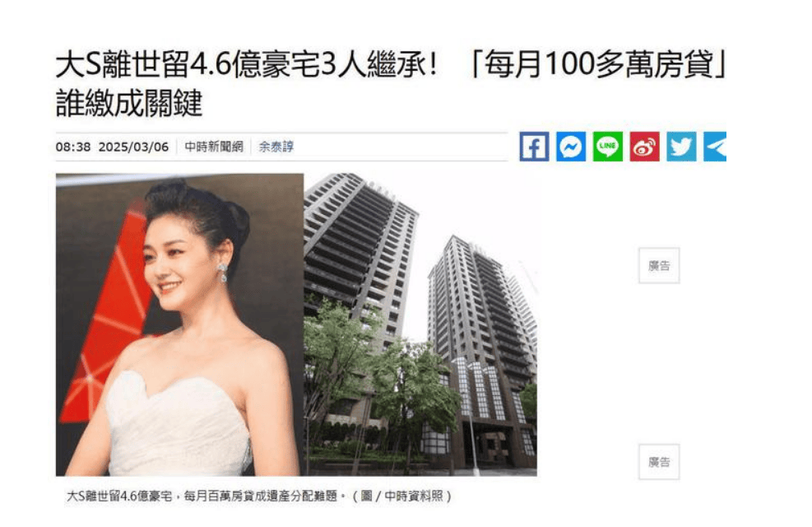The image size is (812, 527).
Task: Click the publish time 08:38
Action: click(73, 147)
